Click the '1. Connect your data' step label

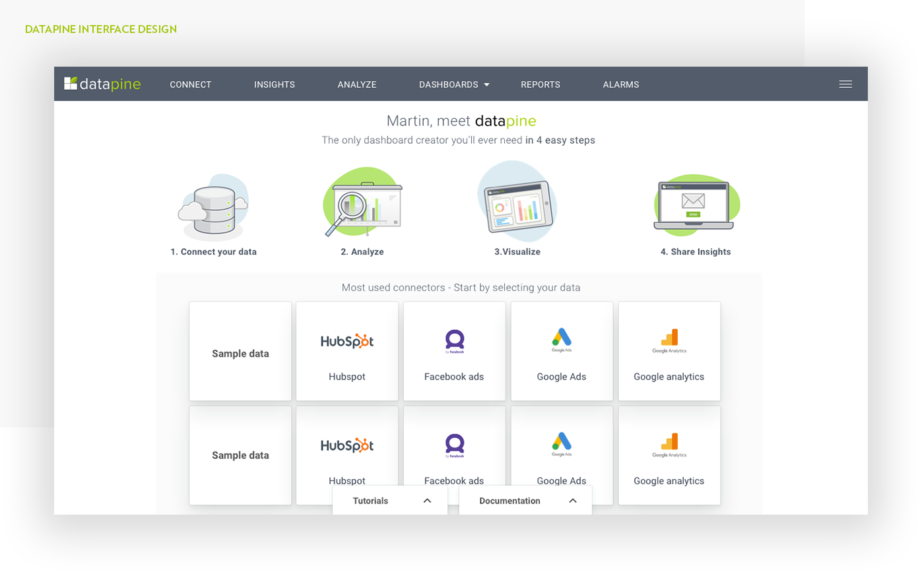pyautogui.click(x=214, y=251)
